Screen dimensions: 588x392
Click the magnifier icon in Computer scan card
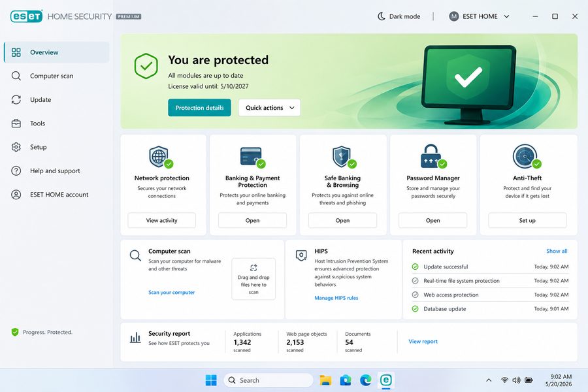pos(135,255)
